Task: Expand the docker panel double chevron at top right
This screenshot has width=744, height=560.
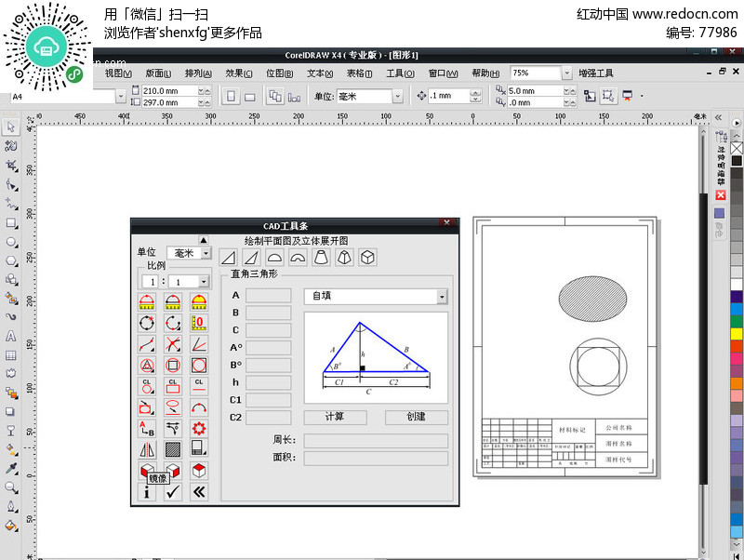Action: 719,117
